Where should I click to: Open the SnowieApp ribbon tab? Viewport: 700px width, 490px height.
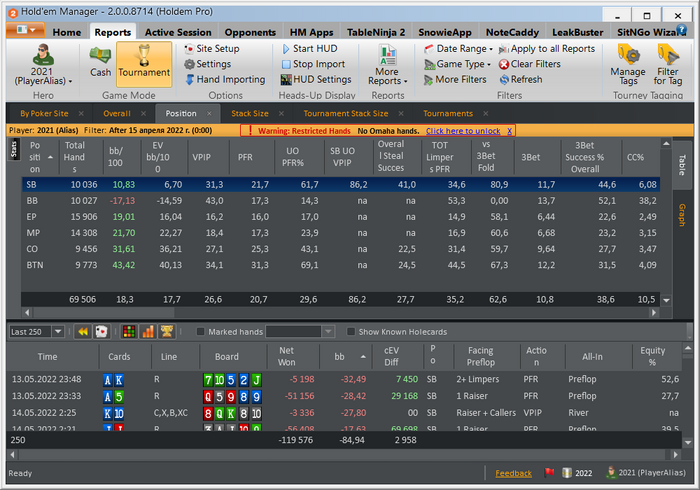click(x=445, y=32)
